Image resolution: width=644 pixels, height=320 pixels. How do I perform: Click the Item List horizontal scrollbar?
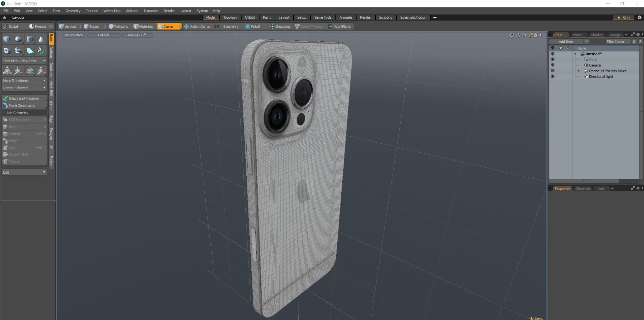[x=584, y=181]
